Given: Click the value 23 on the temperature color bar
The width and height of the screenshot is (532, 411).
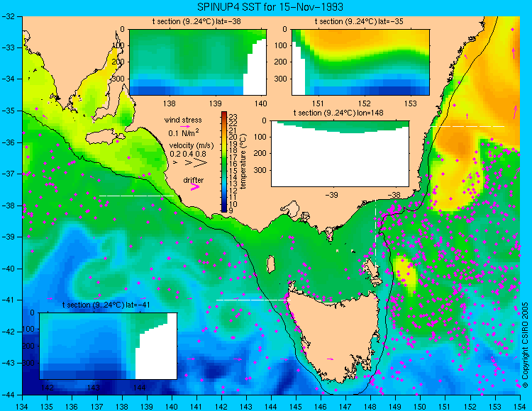Looking at the screenshot, I should (x=233, y=117).
